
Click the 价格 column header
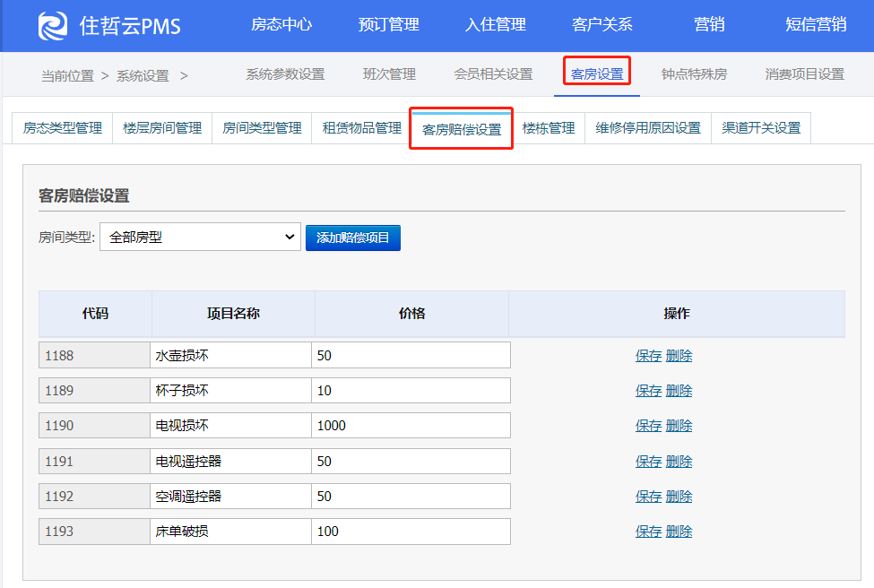(412, 314)
